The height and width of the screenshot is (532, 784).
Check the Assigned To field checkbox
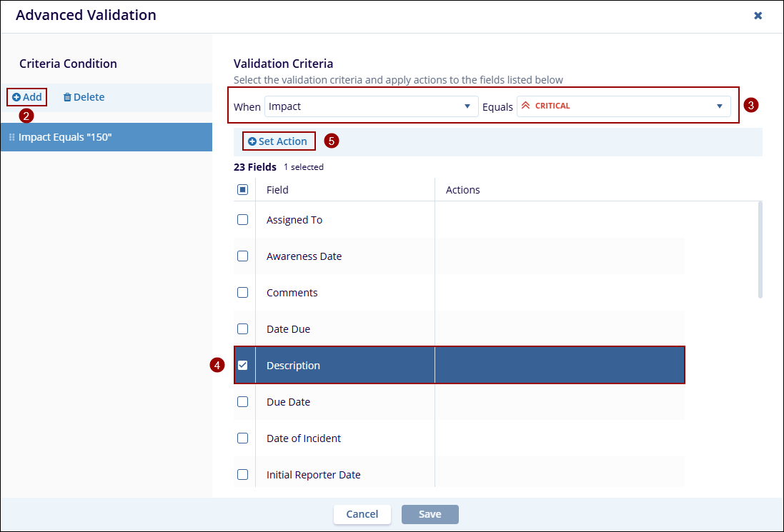(242, 220)
